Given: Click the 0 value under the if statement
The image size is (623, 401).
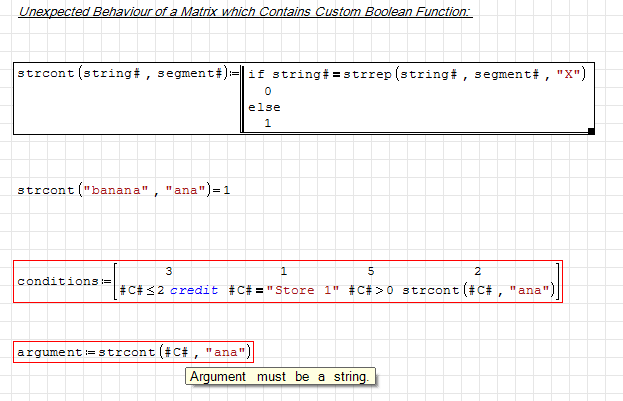Looking at the screenshot, I should pos(268,91).
